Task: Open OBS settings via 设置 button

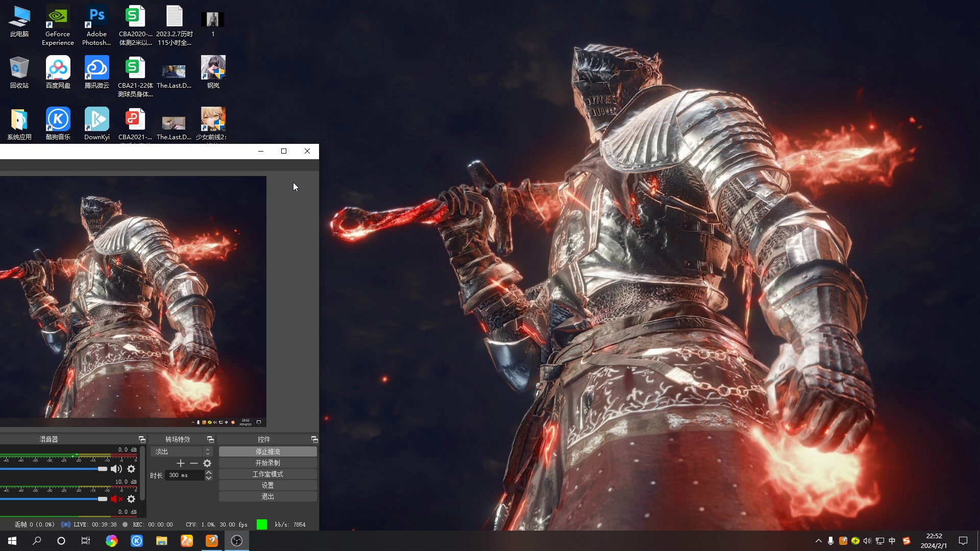Action: tap(267, 485)
